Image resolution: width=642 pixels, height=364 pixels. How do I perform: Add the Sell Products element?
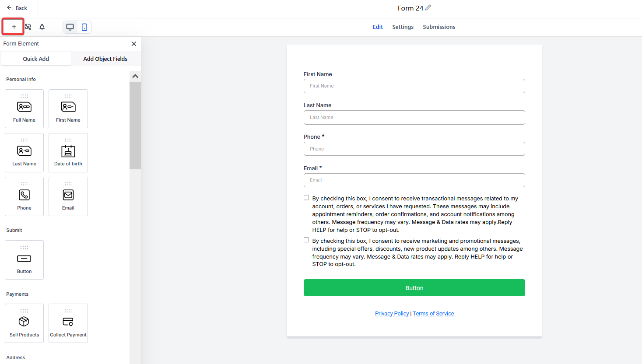[x=25, y=323]
